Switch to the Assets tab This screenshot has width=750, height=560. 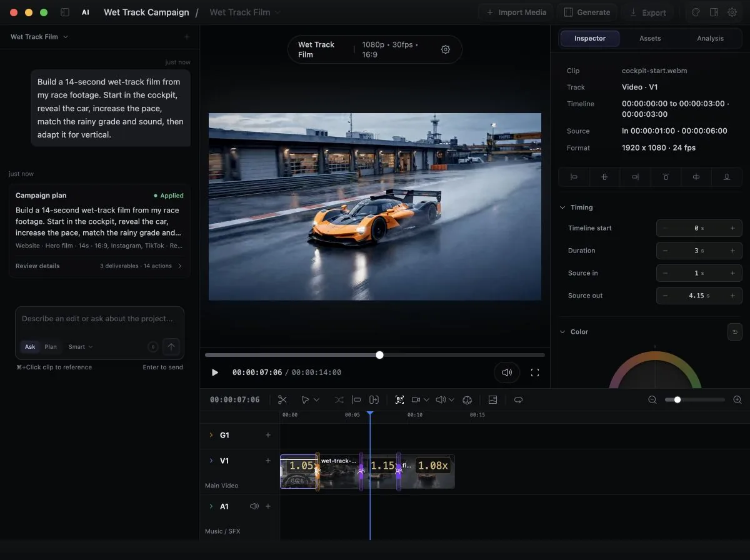coord(650,38)
